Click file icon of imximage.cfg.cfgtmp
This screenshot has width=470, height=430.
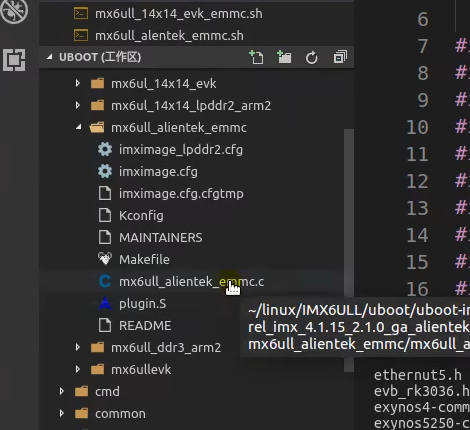coord(105,193)
